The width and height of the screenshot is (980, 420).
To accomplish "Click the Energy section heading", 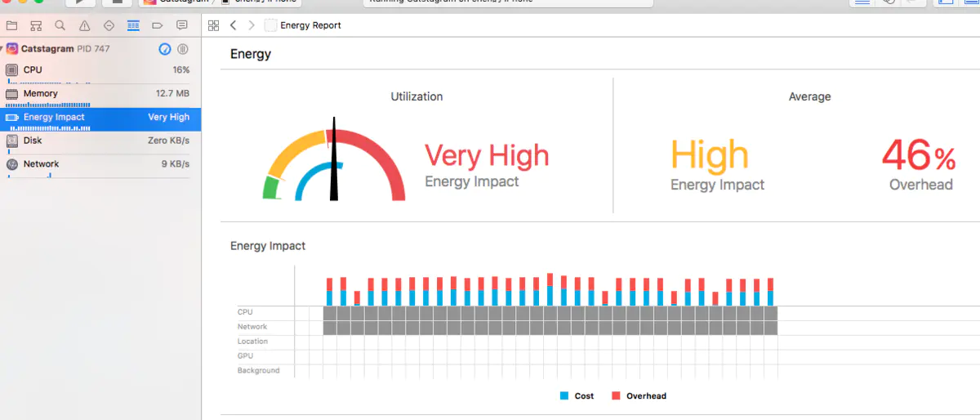I will [251, 55].
